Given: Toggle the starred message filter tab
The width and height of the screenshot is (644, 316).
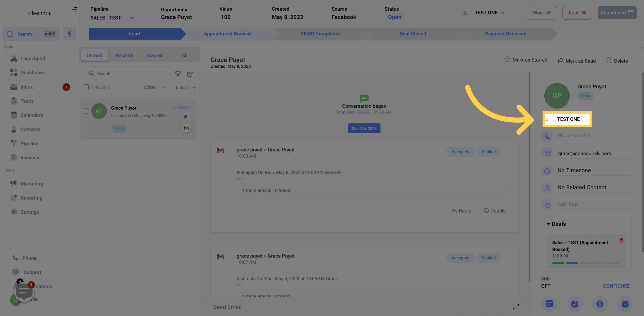Looking at the screenshot, I should (x=154, y=54).
